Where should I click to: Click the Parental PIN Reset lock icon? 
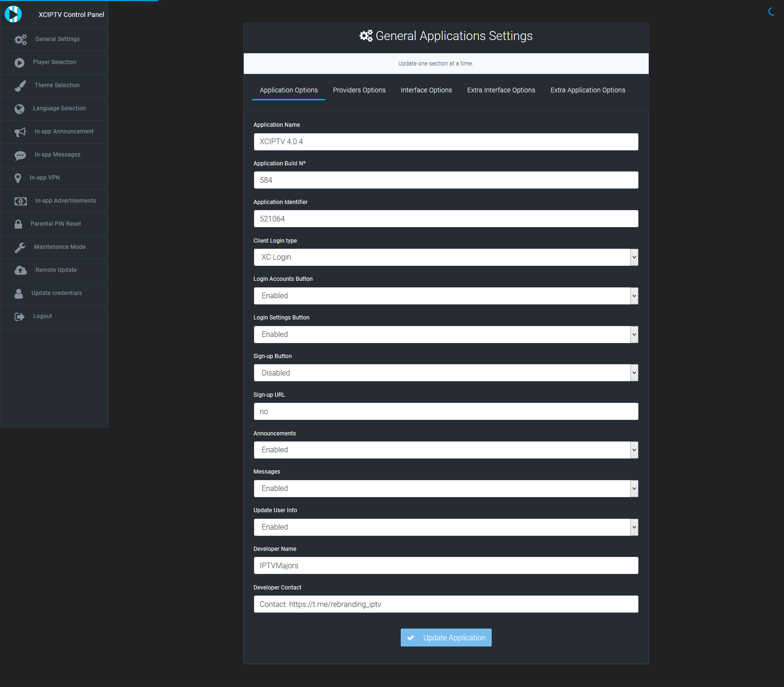tap(18, 224)
